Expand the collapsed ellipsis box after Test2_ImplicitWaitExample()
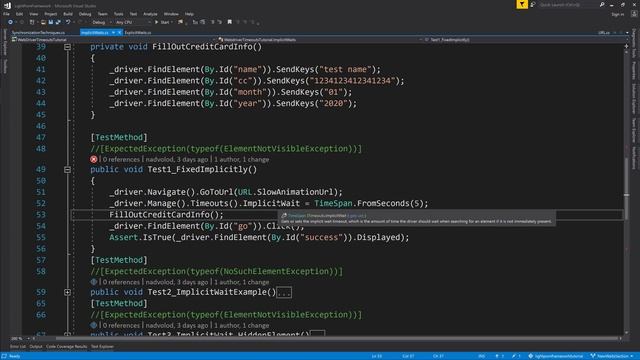The image size is (640, 360). (x=284, y=293)
